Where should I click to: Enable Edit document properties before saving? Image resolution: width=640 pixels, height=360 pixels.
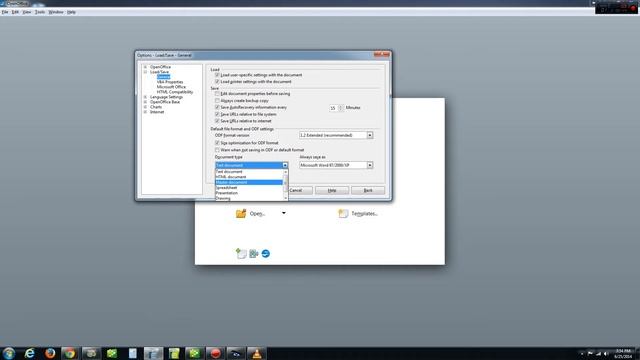pos(217,94)
